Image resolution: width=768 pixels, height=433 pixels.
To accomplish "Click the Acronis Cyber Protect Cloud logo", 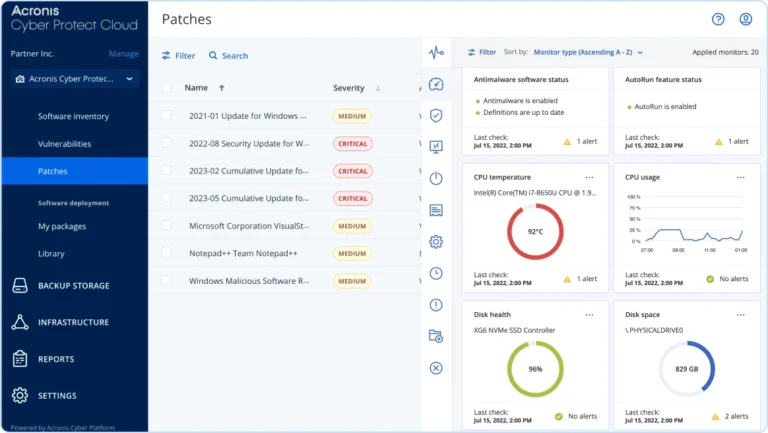I will [74, 18].
